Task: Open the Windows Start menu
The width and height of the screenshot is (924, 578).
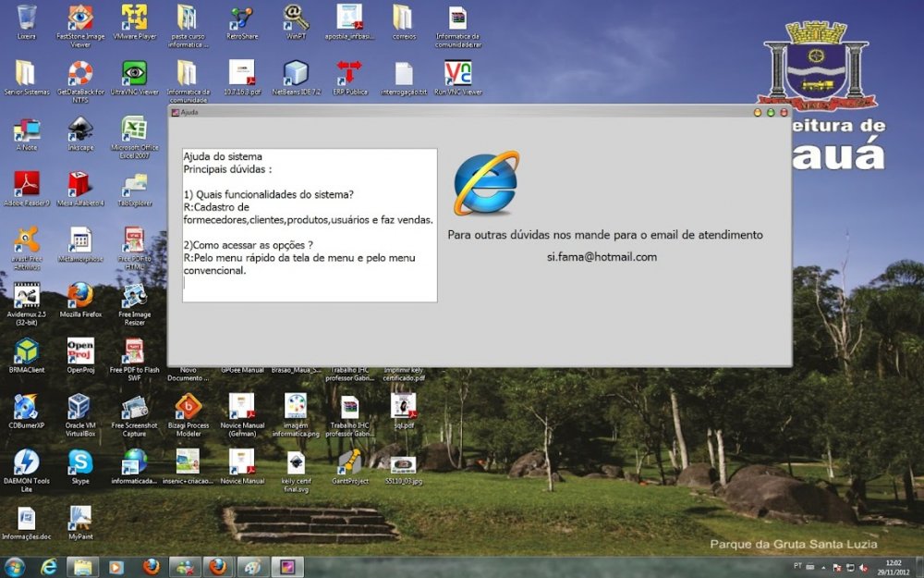Action: [x=15, y=567]
